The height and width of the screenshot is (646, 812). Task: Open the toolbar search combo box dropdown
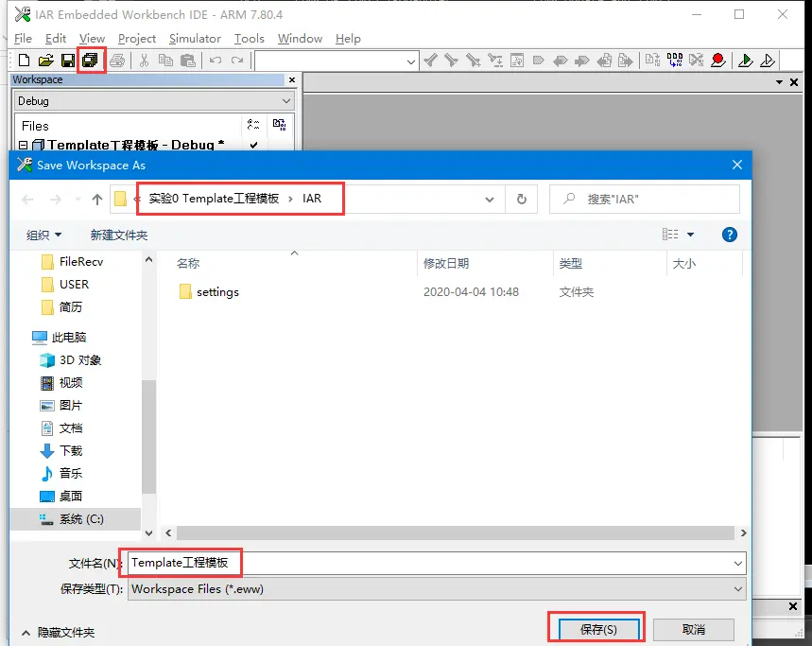click(x=410, y=61)
